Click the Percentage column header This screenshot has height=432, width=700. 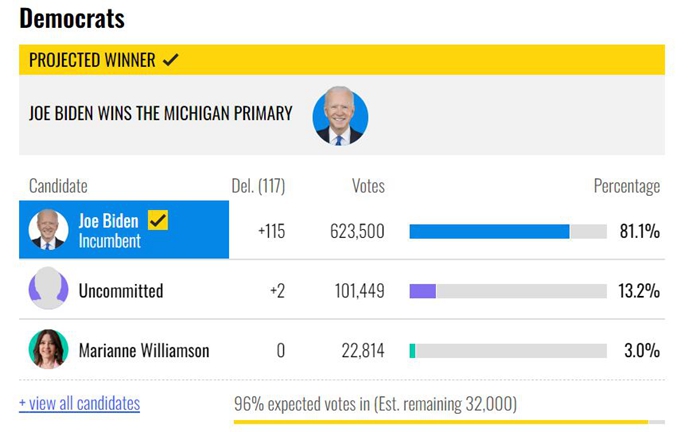pos(626,186)
